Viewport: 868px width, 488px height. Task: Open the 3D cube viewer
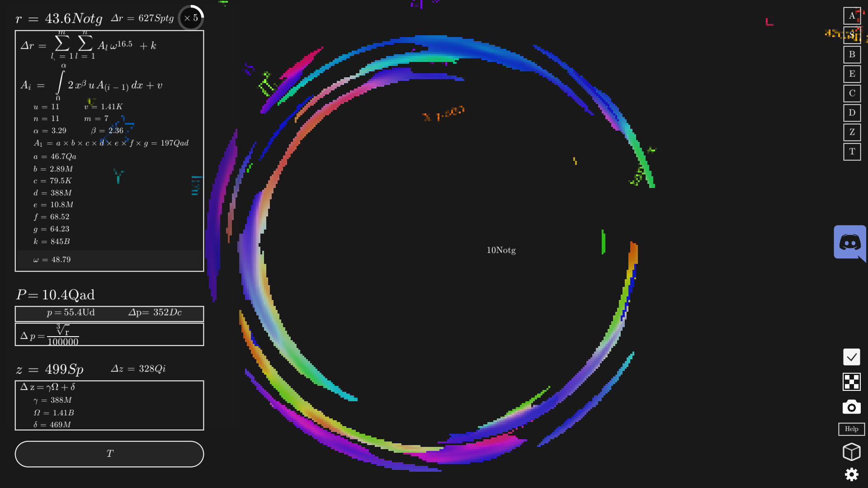pyautogui.click(x=851, y=451)
